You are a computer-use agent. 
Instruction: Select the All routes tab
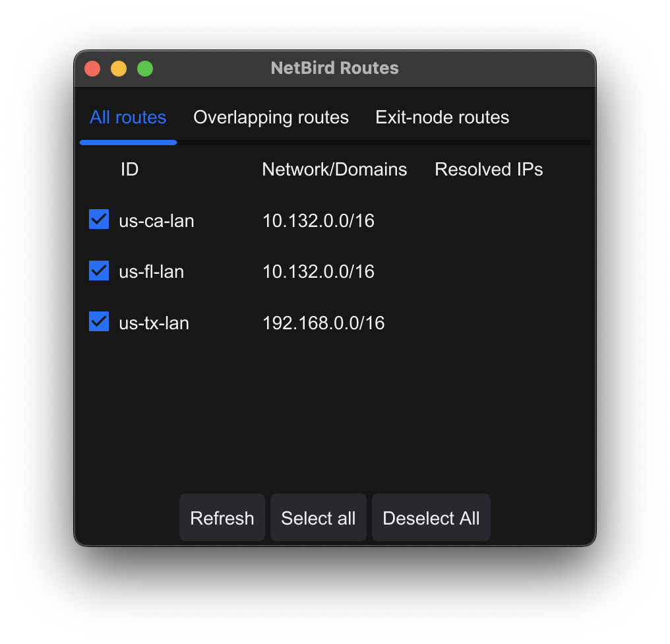pyautogui.click(x=128, y=117)
